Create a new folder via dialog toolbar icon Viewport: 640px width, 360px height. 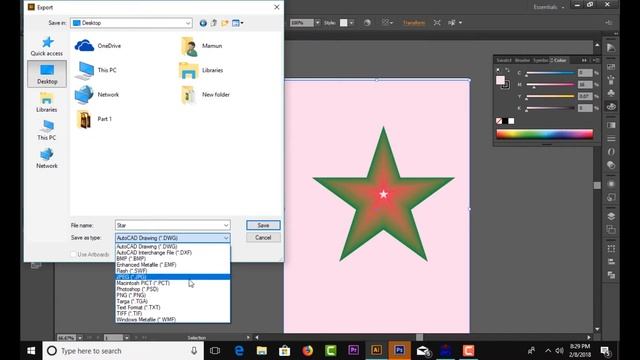[x=225, y=23]
